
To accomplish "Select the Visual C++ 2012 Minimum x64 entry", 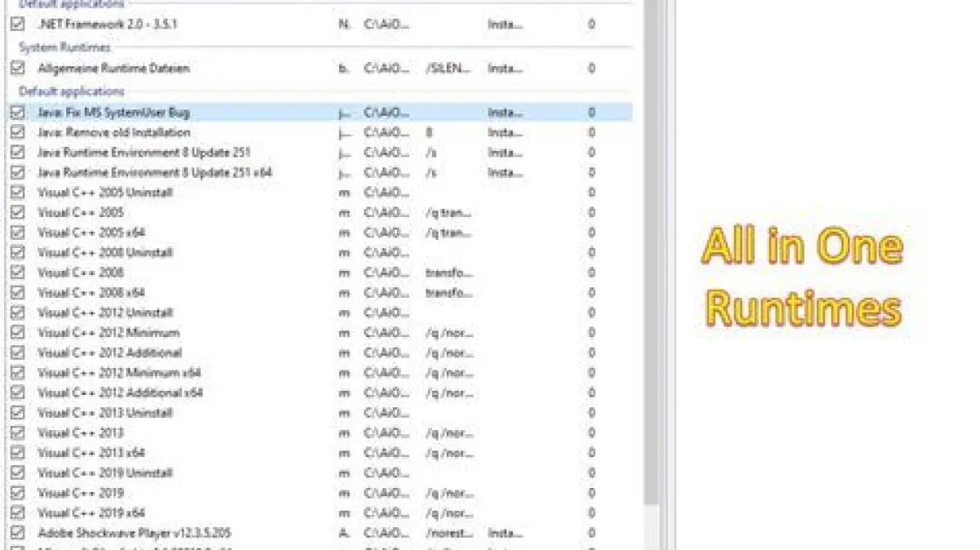I will 119,373.
